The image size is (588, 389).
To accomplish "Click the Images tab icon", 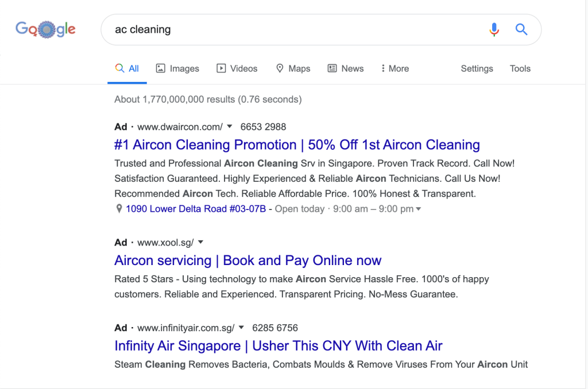I will coord(161,68).
